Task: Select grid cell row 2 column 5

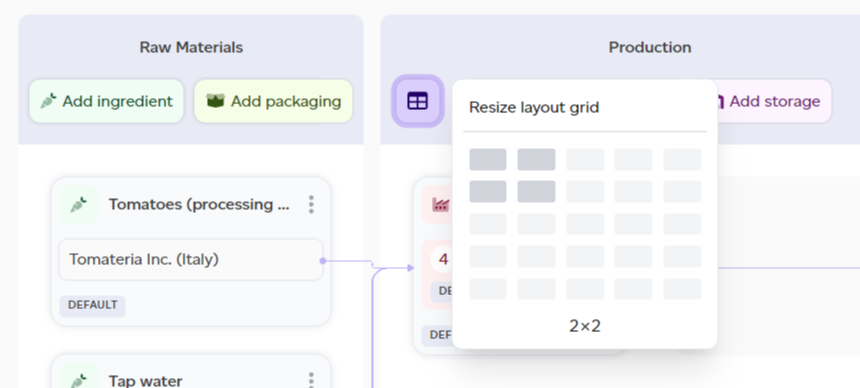Action: click(x=682, y=192)
